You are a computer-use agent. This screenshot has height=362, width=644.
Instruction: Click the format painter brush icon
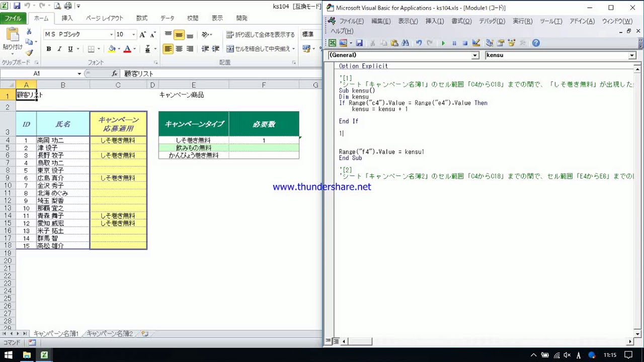click(x=29, y=53)
